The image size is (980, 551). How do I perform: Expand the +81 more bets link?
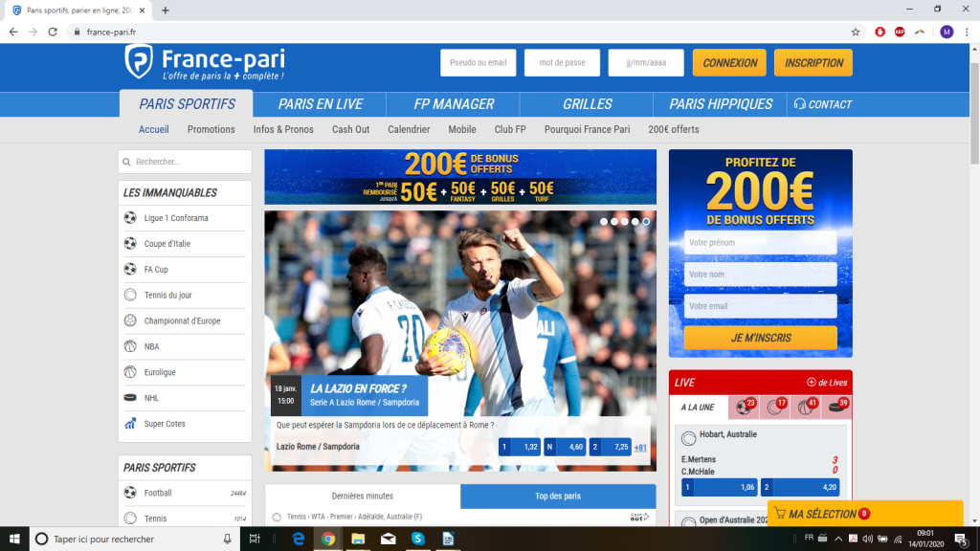[640, 448]
